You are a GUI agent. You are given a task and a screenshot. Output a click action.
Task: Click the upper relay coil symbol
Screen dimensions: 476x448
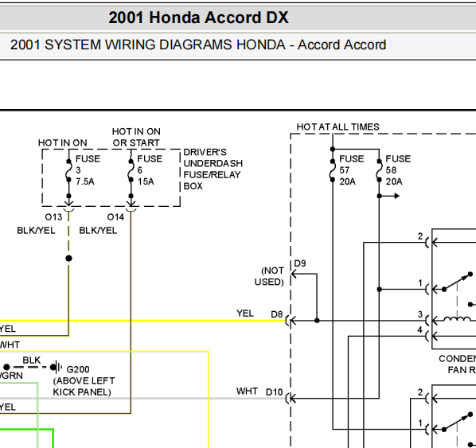458,318
